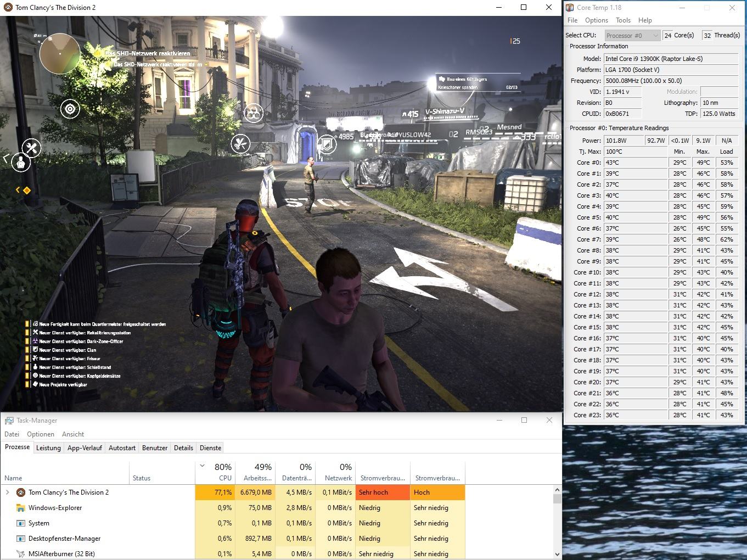The height and width of the screenshot is (560, 747).
Task: Click the Lithography field showing 10 nm
Action: coord(719,103)
